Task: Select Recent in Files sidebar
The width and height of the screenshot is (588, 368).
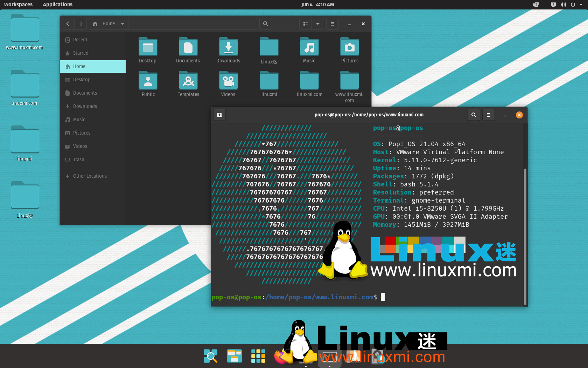Action: pos(93,40)
